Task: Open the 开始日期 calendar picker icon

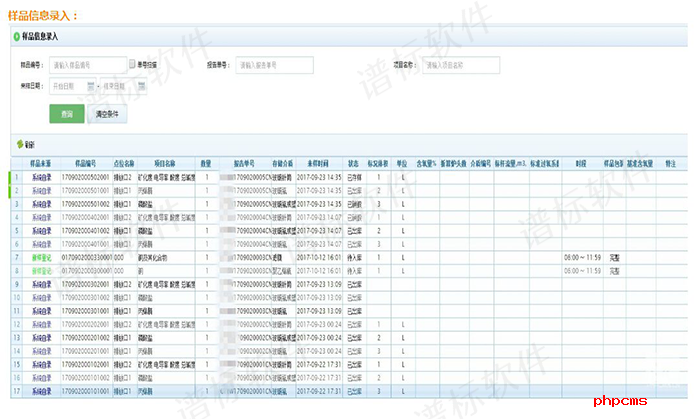Action: [x=90, y=87]
